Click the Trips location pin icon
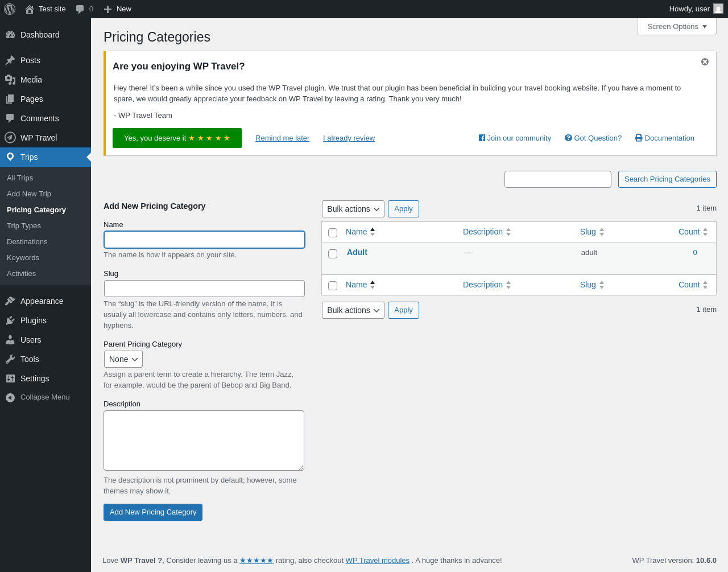This screenshot has width=728, height=572. pyautogui.click(x=10, y=157)
